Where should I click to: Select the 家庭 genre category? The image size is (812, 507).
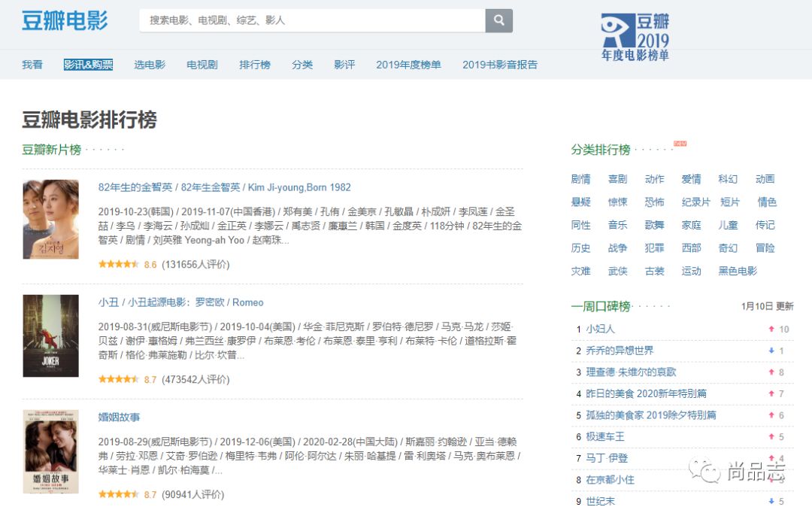(x=692, y=225)
